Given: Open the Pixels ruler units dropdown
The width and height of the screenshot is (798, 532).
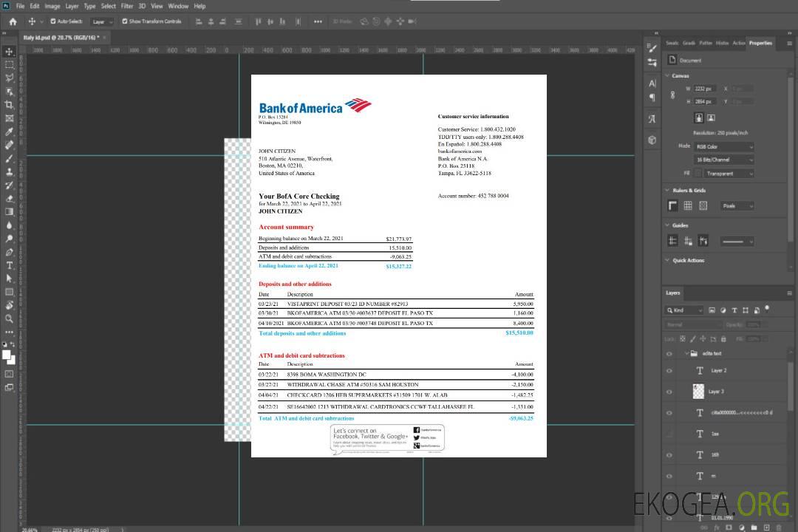Looking at the screenshot, I should click(x=737, y=205).
